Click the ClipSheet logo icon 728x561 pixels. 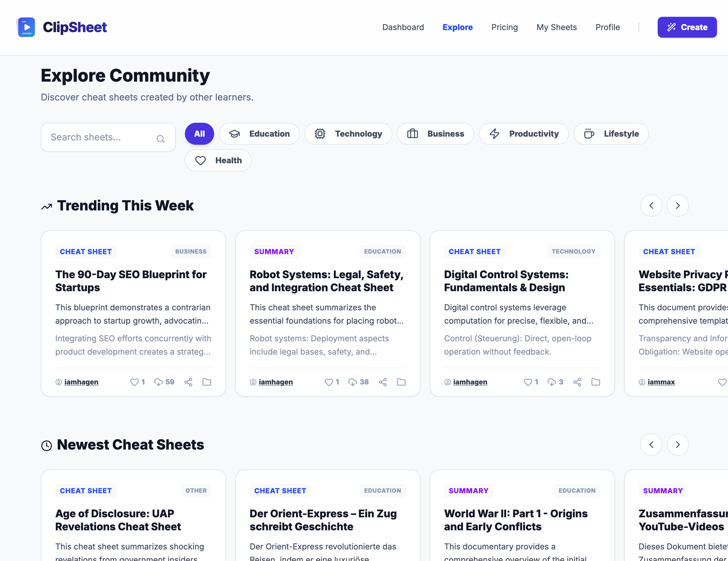pos(26,27)
